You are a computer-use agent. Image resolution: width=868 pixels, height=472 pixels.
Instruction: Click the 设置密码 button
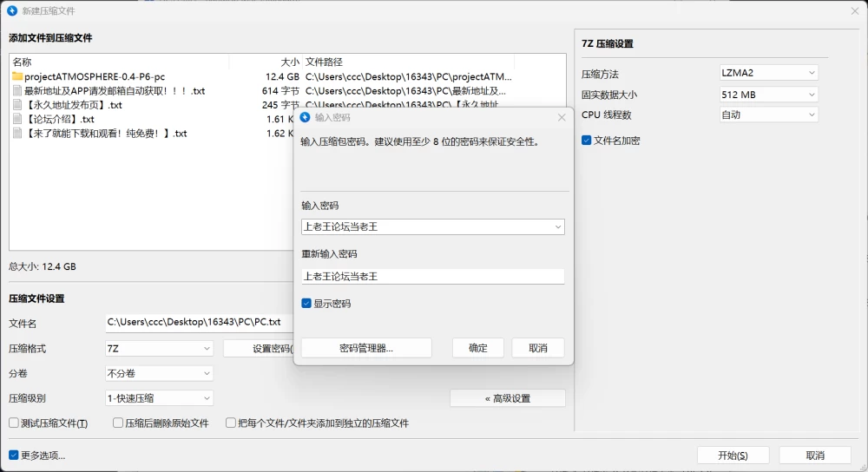pyautogui.click(x=259, y=349)
